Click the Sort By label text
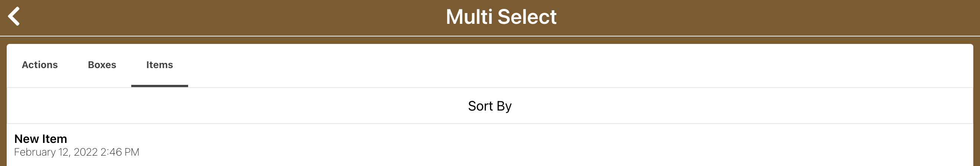The height and width of the screenshot is (166, 980). [490, 106]
